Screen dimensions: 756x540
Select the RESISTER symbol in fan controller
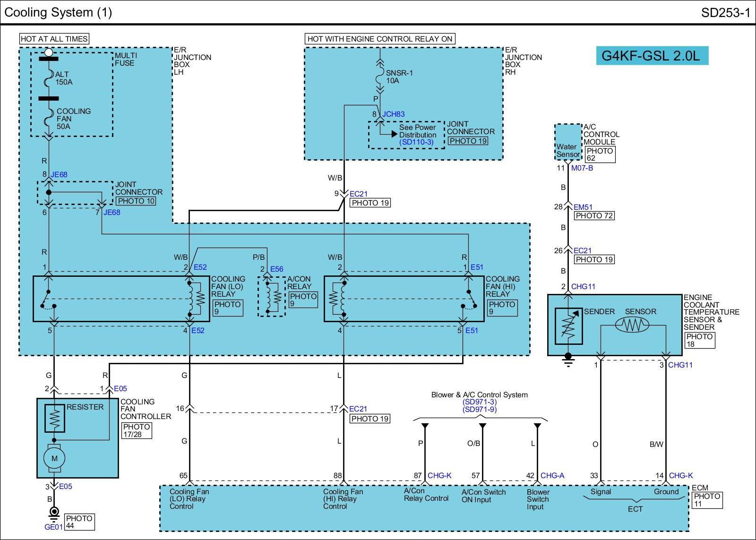[x=55, y=418]
